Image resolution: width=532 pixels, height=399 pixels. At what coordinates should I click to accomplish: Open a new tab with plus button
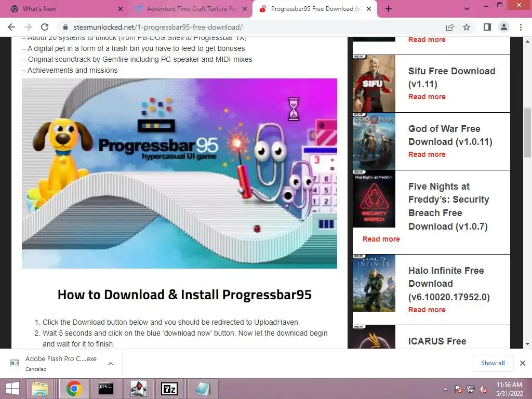pos(389,9)
